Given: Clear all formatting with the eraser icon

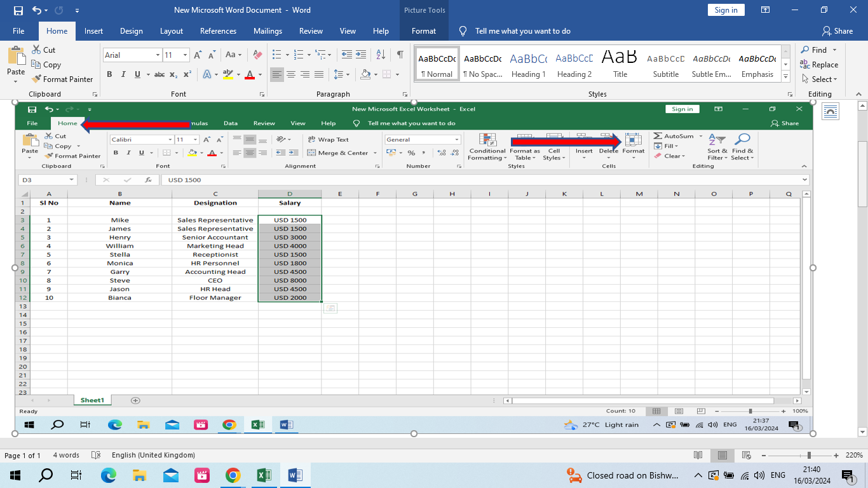Looking at the screenshot, I should pos(257,55).
